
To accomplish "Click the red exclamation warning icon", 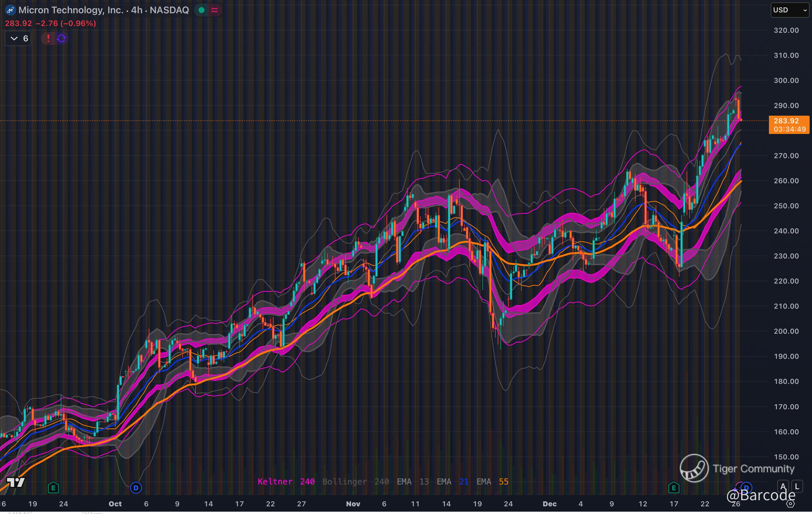I will coord(48,38).
